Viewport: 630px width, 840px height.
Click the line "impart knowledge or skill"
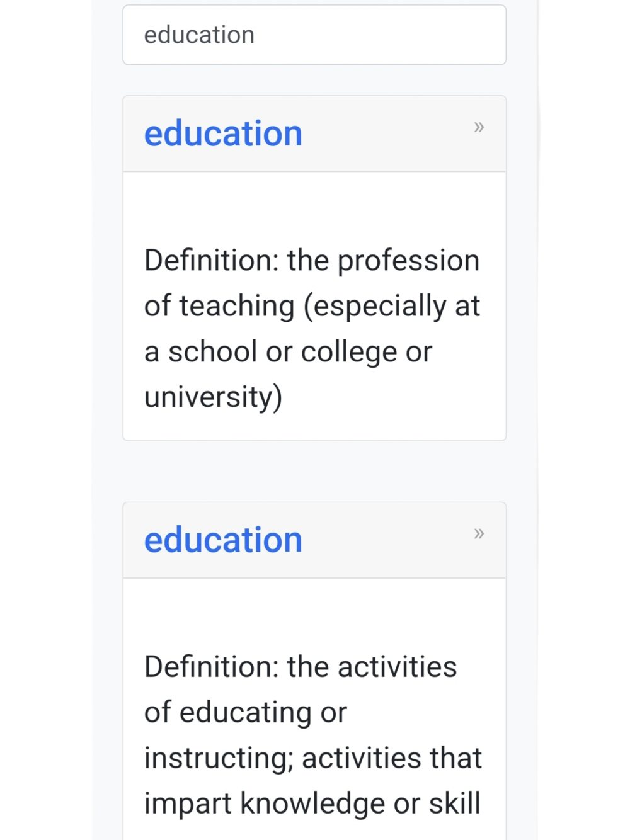312,803
